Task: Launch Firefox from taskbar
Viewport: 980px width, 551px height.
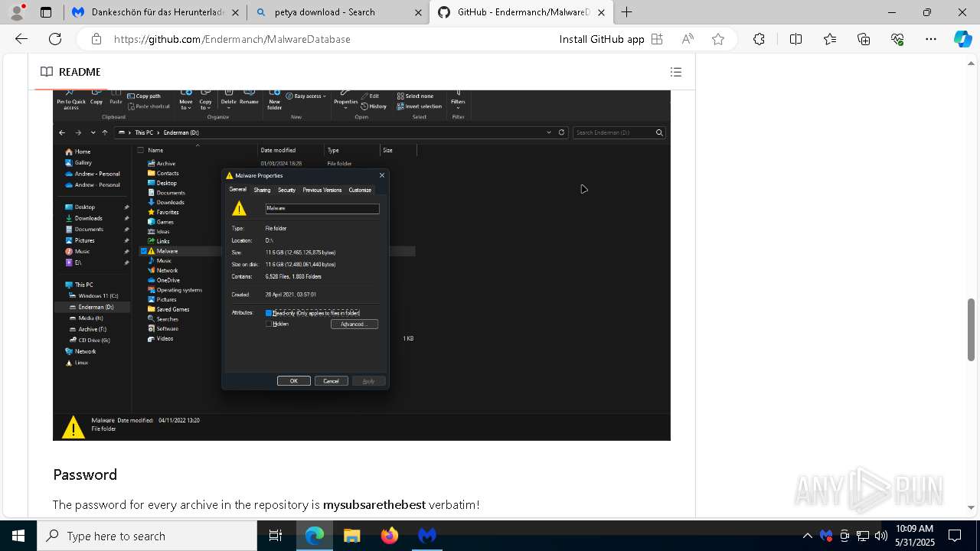Action: [390, 536]
